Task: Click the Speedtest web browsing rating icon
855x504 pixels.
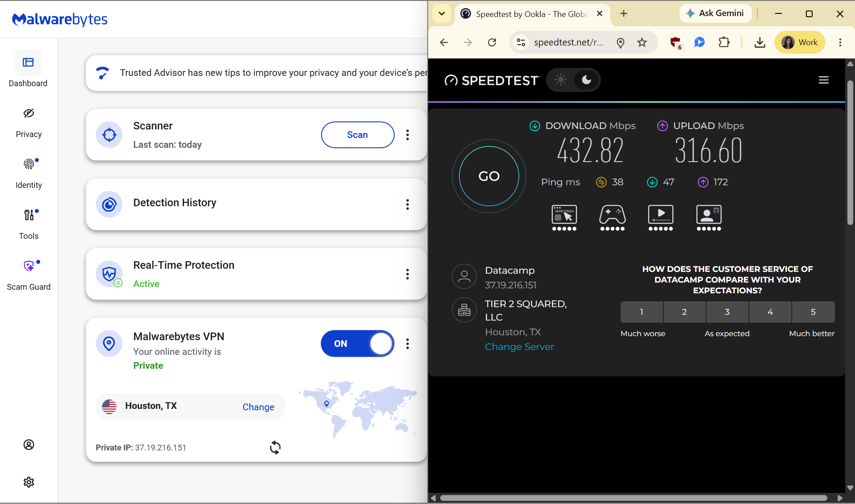Action: (x=564, y=217)
